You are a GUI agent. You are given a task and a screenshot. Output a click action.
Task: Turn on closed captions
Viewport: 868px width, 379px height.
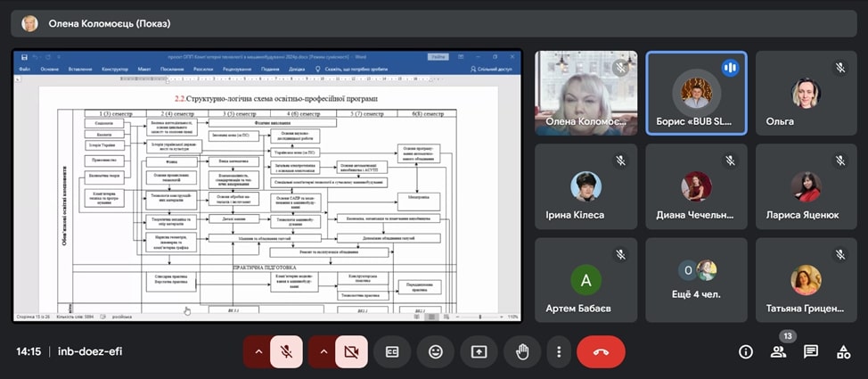click(392, 352)
